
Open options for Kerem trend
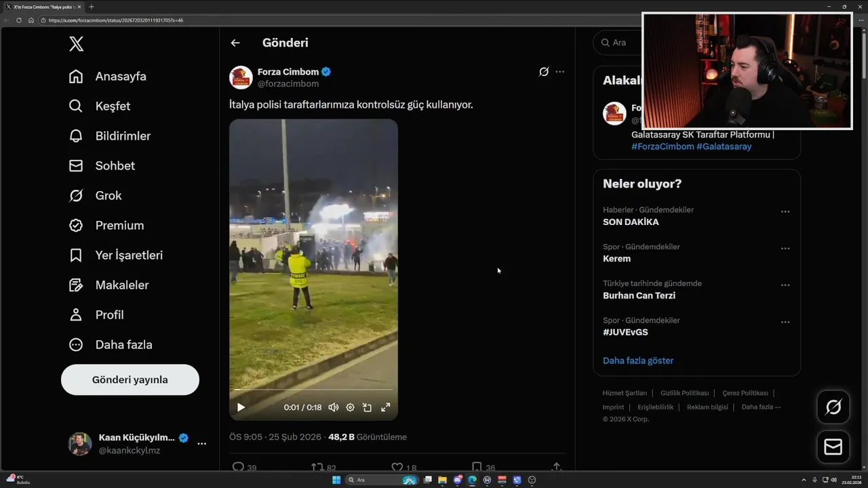[785, 248]
